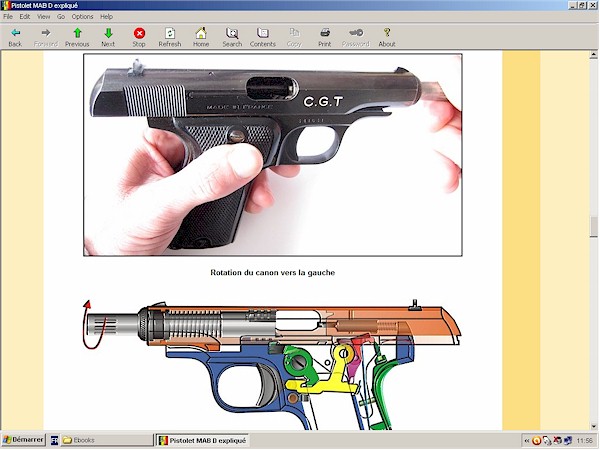Viewport: 600px width, 450px height.
Task: Click the colored pistol cutaway diagram
Action: (272, 364)
